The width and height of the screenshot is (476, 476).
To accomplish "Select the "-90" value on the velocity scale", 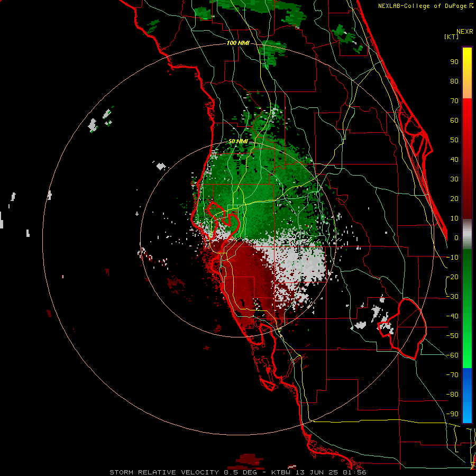I will click(x=452, y=414).
